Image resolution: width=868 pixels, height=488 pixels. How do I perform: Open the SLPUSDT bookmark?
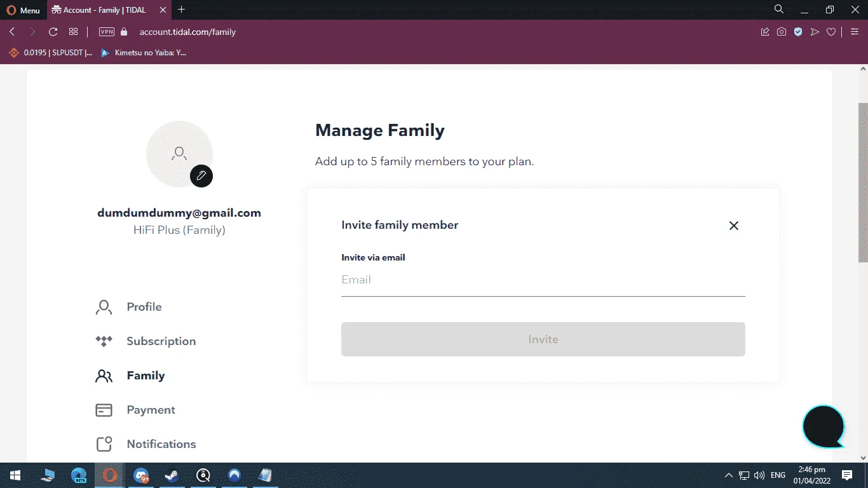click(50, 53)
